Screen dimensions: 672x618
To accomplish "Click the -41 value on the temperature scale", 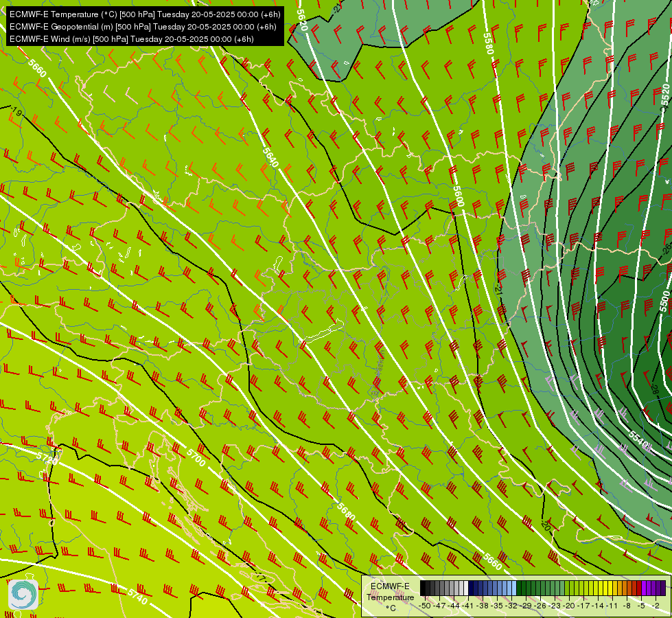I will pyautogui.click(x=468, y=606).
